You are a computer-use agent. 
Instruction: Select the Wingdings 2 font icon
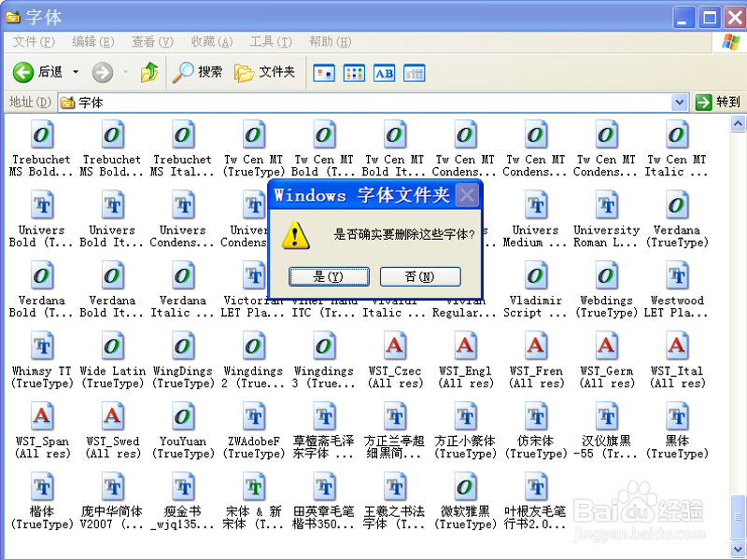click(x=253, y=346)
